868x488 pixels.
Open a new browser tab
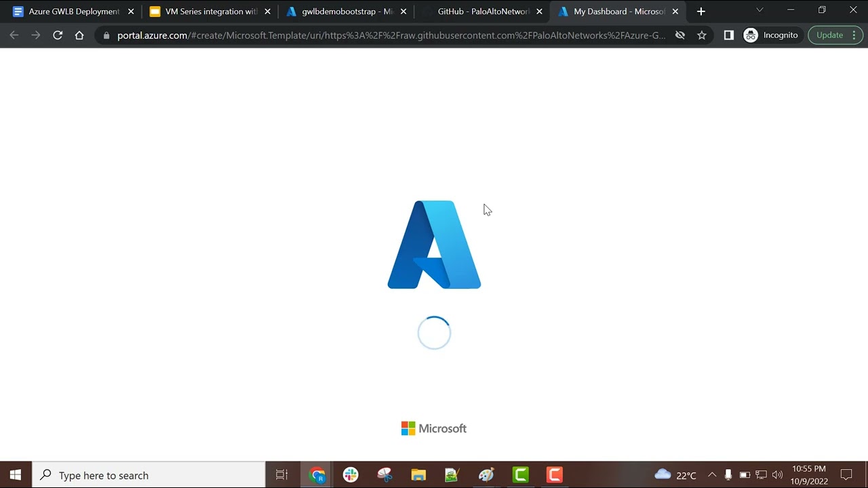[x=701, y=12]
